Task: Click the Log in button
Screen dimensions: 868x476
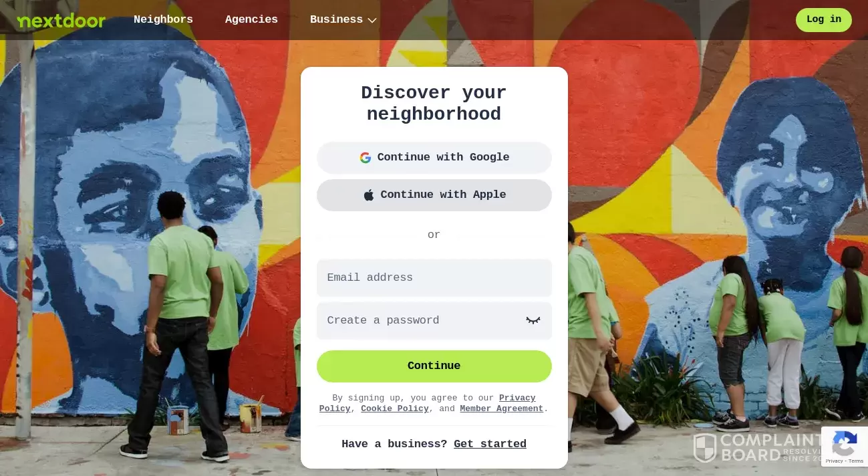Action: click(x=823, y=19)
